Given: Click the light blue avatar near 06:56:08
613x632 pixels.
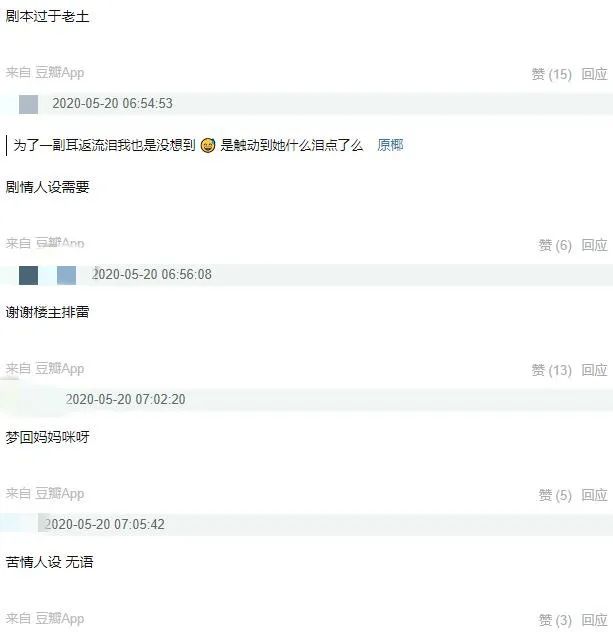Looking at the screenshot, I should (66, 275).
